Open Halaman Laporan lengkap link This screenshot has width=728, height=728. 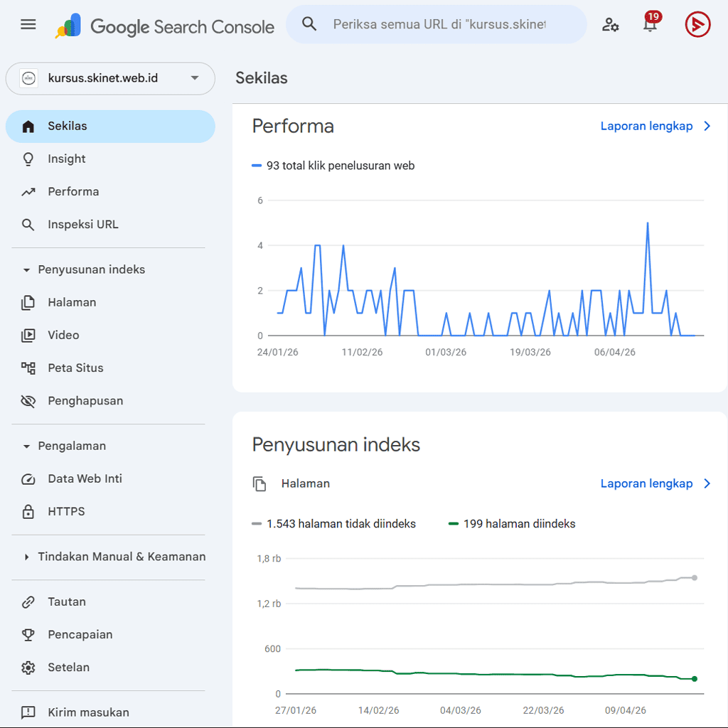pyautogui.click(x=647, y=483)
